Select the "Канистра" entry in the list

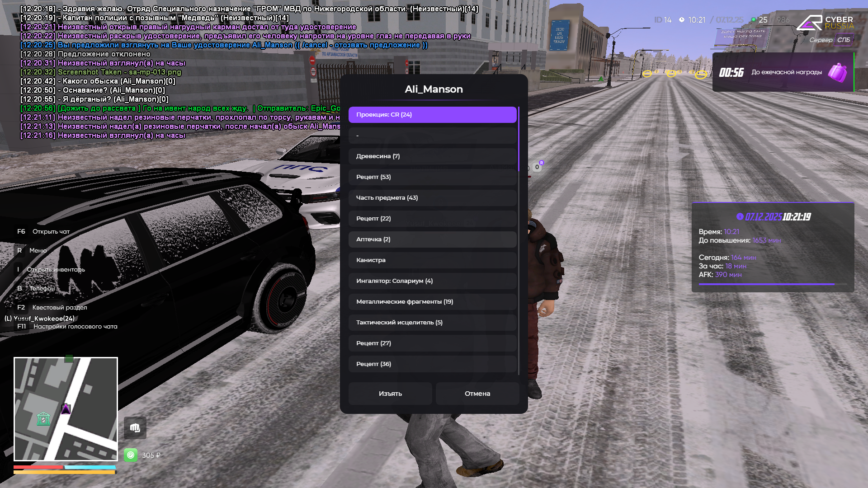(x=432, y=260)
